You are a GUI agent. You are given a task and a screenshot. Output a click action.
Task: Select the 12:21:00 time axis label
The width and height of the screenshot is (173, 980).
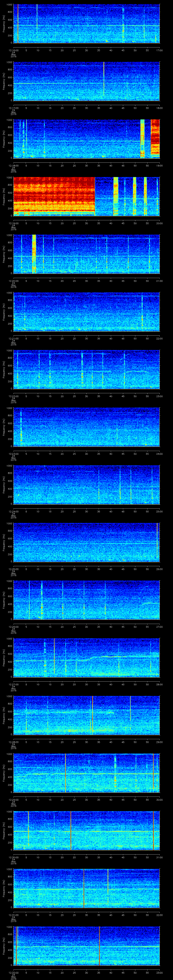click(x=14, y=339)
